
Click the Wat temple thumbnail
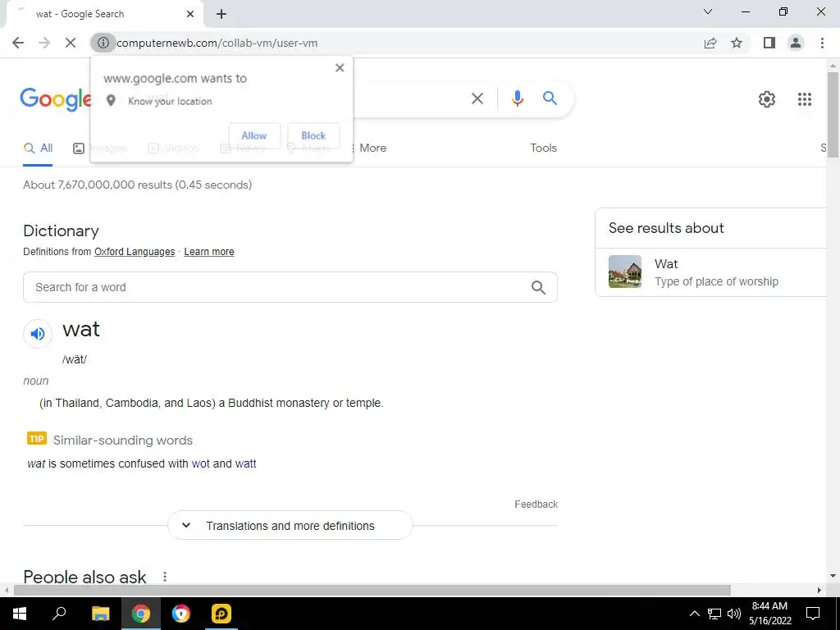[x=624, y=272]
